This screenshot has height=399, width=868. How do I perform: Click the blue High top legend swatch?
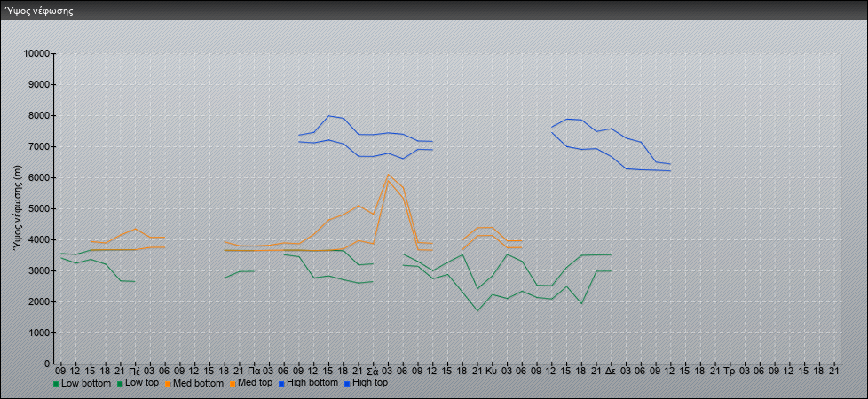[x=346, y=384]
